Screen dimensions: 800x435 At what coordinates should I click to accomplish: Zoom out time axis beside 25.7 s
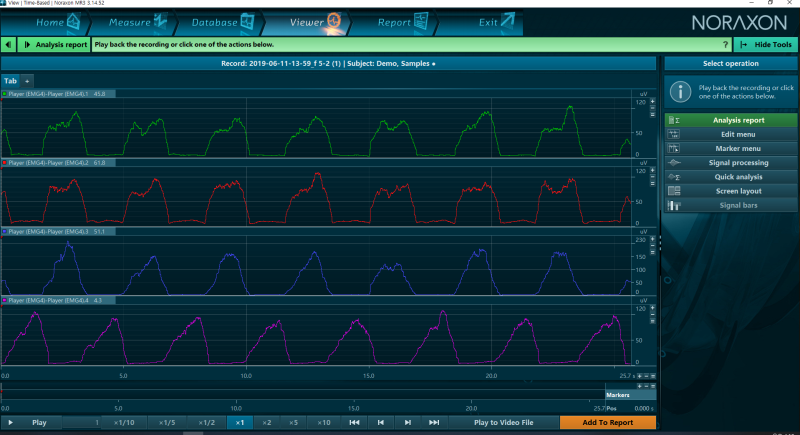(646, 376)
